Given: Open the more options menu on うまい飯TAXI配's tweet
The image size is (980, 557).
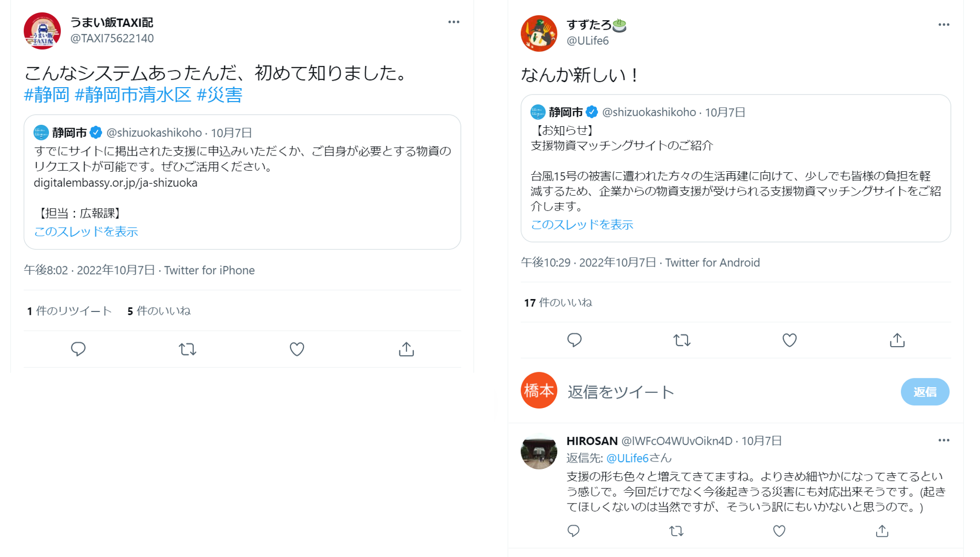Looking at the screenshot, I should tap(453, 21).
